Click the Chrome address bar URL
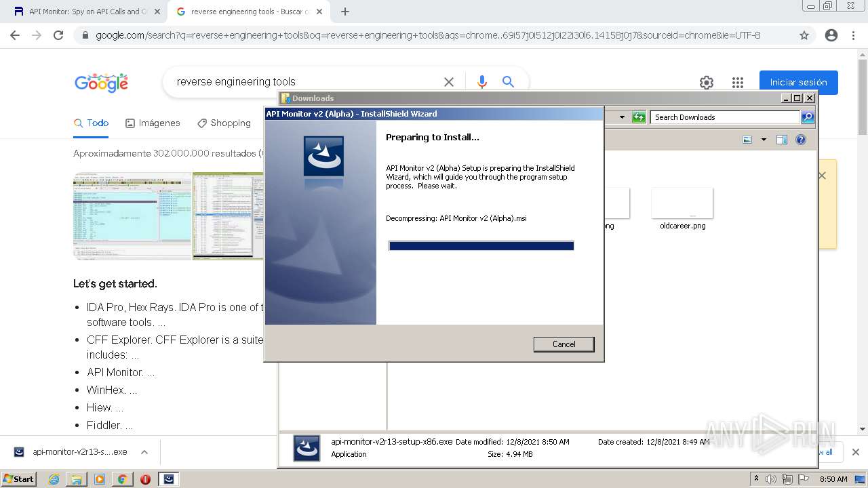This screenshot has height=488, width=868. [x=428, y=35]
